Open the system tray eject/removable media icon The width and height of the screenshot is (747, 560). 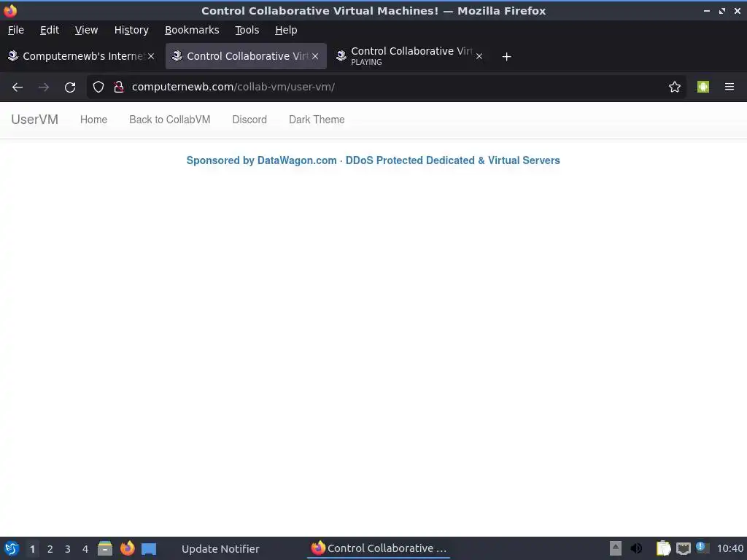tap(616, 548)
